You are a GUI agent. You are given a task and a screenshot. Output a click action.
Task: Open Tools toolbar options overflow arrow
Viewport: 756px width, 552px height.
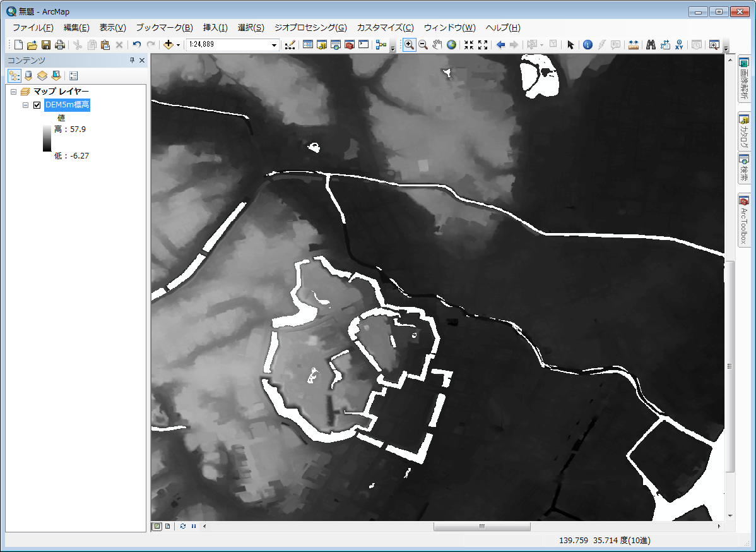726,48
